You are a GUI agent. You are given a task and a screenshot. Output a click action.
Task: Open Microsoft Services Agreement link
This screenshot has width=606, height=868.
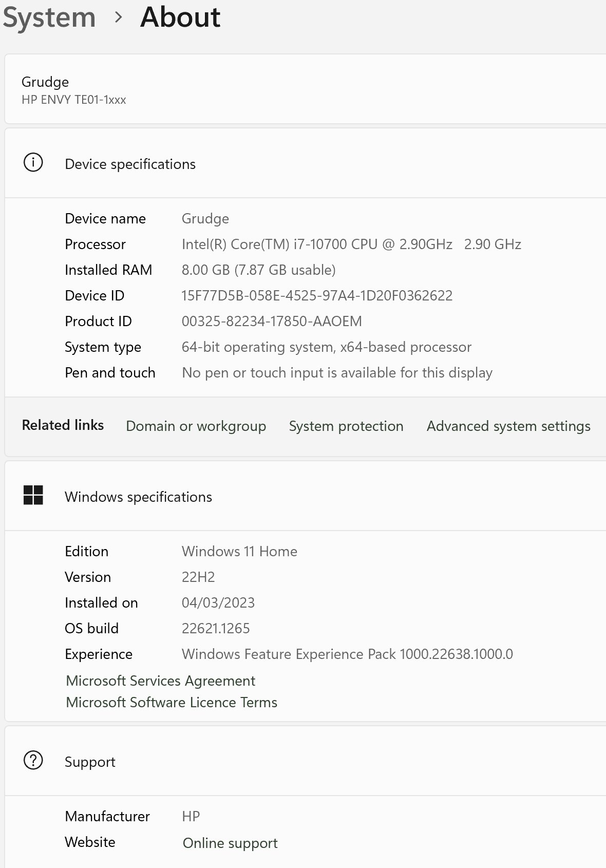tap(160, 681)
